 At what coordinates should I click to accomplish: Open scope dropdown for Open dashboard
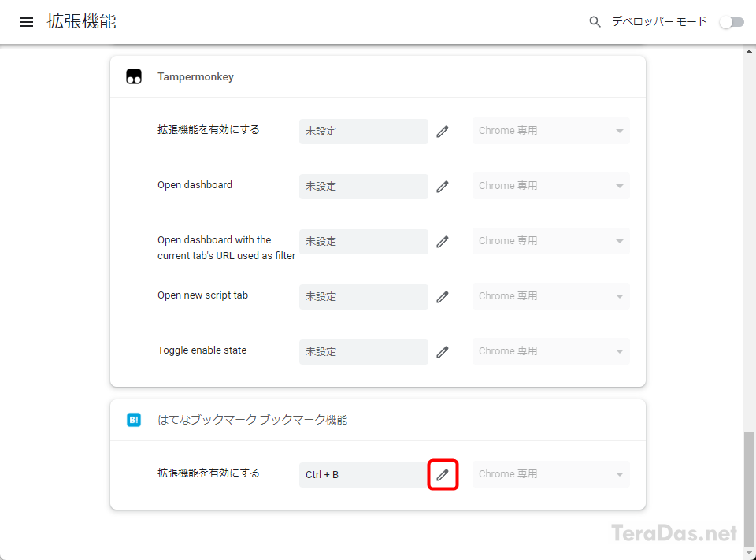pos(550,186)
